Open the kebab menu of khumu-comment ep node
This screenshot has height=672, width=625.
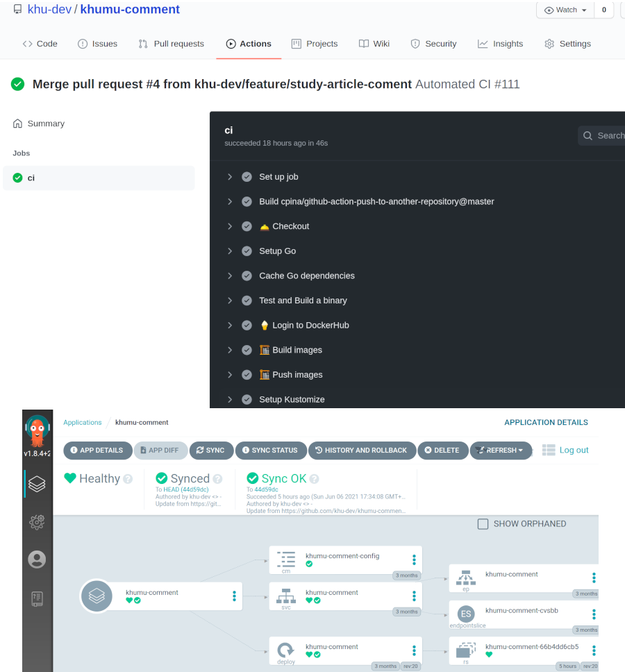click(x=594, y=578)
